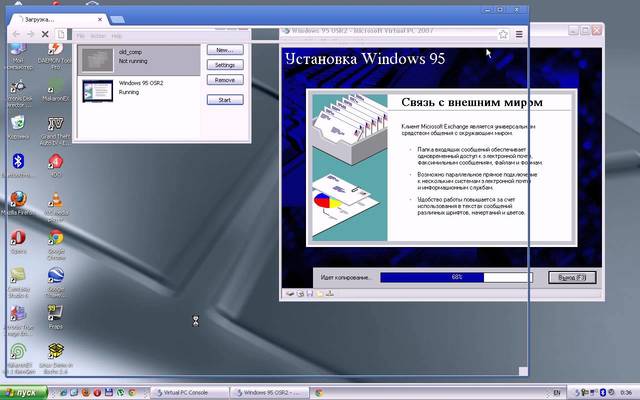Viewport: 640px width, 400px height.
Task: Click the Settings button in Virtual PC Console
Action: point(225,65)
